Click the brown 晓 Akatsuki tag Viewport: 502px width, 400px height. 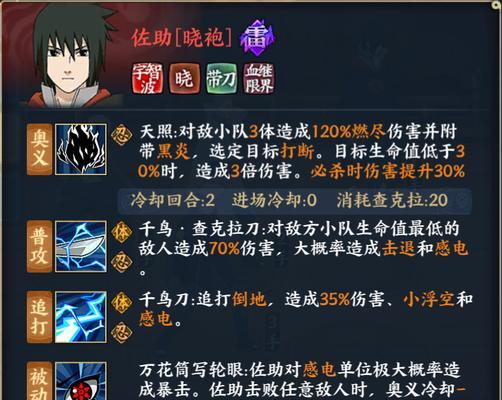pos(184,79)
